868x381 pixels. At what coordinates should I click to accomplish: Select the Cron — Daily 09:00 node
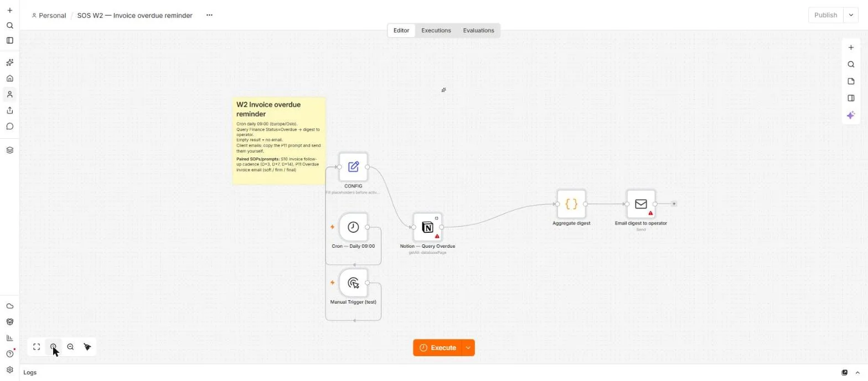click(353, 227)
